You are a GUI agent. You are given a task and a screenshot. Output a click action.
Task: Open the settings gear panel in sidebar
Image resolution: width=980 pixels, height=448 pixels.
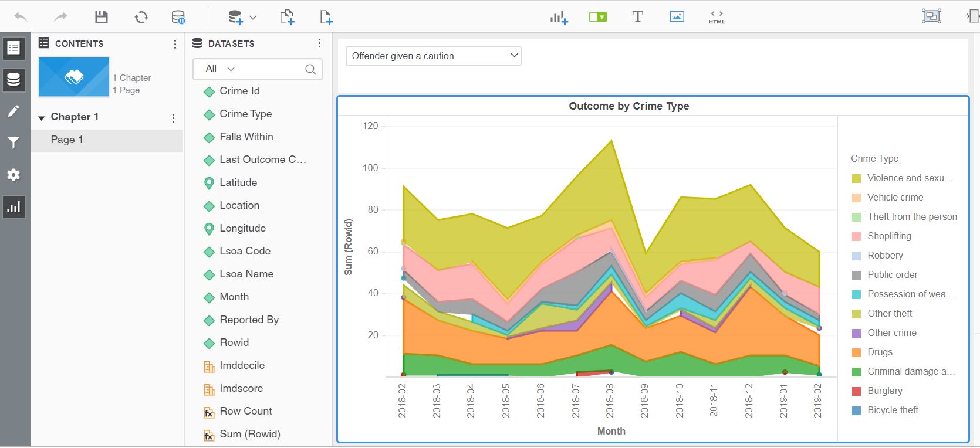pyautogui.click(x=13, y=175)
